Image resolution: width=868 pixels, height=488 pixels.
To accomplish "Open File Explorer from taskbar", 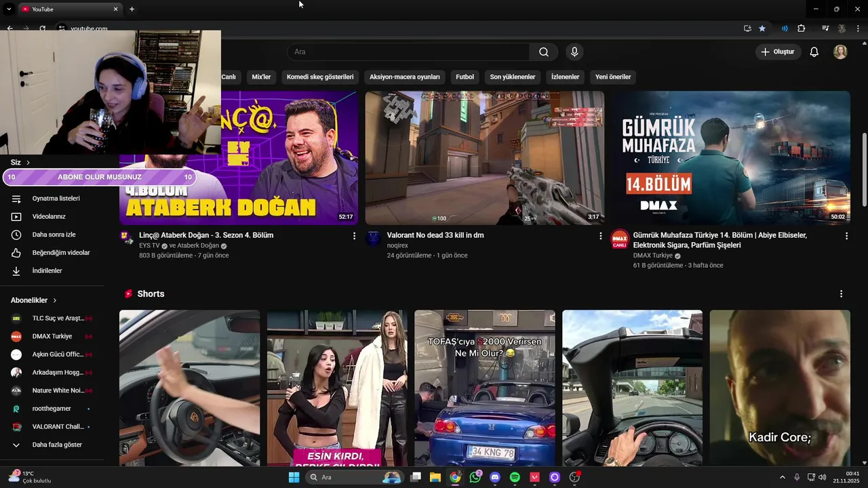I will click(435, 477).
